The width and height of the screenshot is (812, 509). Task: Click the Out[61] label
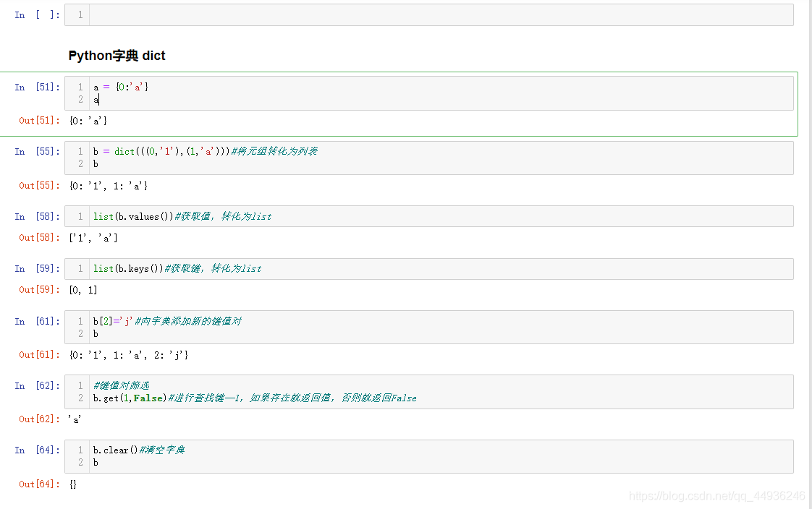(39, 355)
